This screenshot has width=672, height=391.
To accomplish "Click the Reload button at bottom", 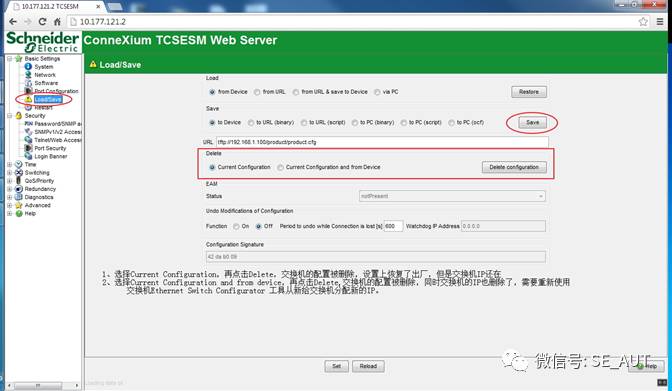I will pyautogui.click(x=368, y=366).
